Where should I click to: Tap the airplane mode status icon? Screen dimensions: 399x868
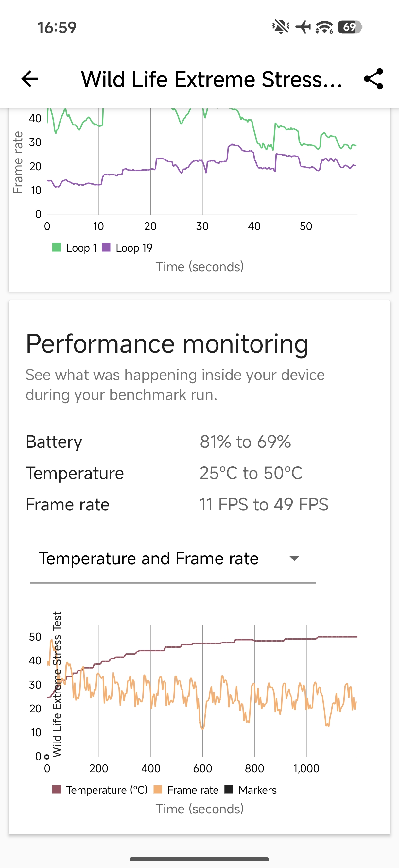click(x=303, y=27)
